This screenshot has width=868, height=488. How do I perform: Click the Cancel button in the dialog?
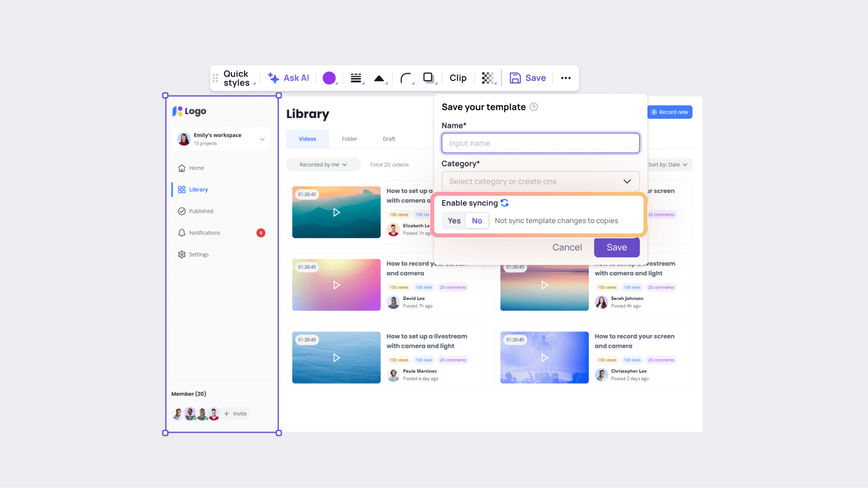[567, 247]
